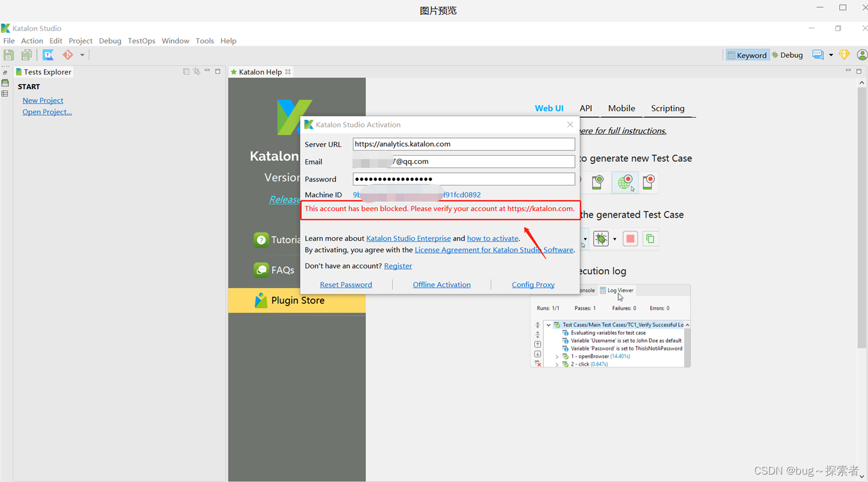Switch to the Keyword perspective
This screenshot has width=868, height=482.
coord(747,55)
